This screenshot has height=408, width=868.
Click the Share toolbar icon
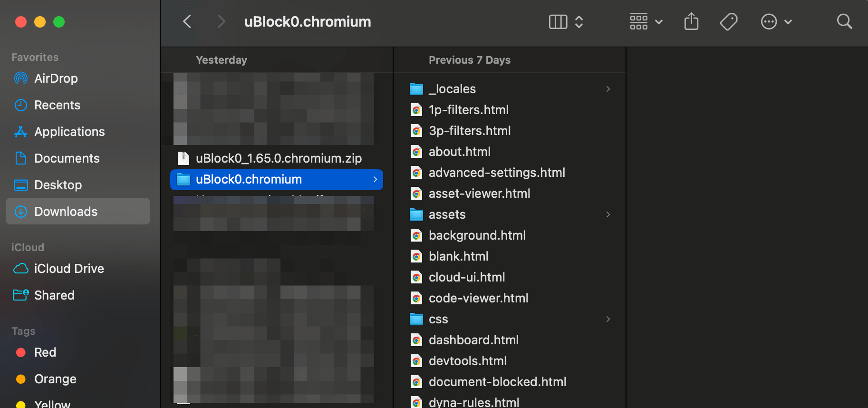pos(691,21)
